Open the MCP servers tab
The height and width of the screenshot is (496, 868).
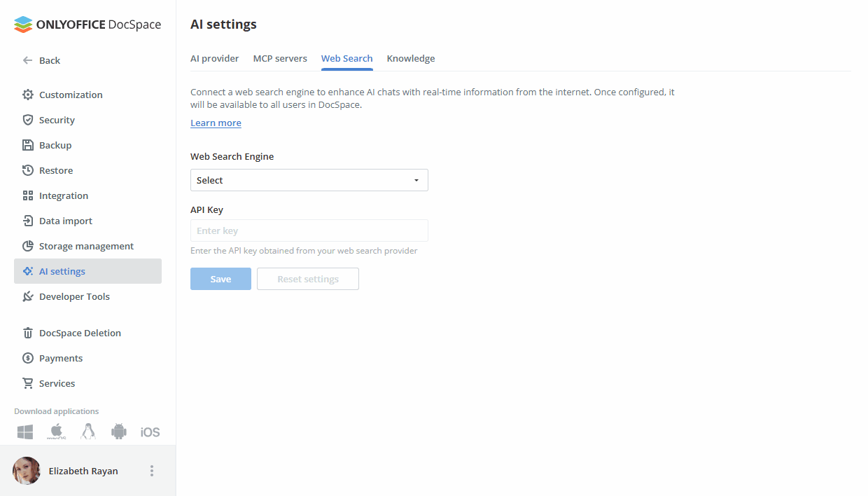coord(280,58)
